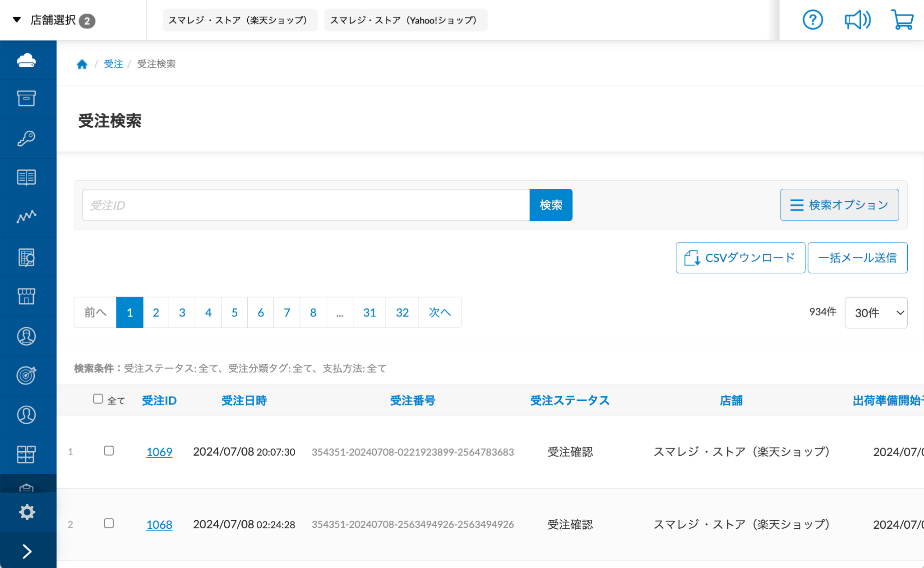Toggle the select-all checkbox in the table header
This screenshot has width=924, height=568.
click(x=98, y=399)
